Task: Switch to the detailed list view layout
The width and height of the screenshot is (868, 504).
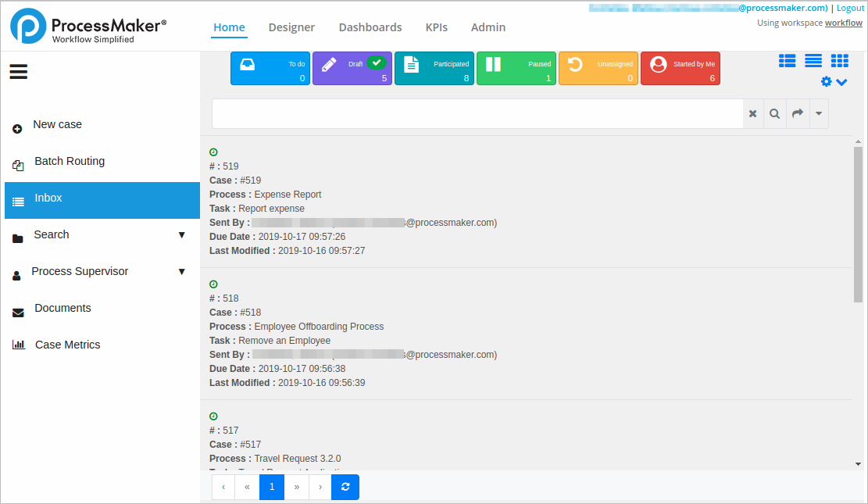Action: coord(787,61)
